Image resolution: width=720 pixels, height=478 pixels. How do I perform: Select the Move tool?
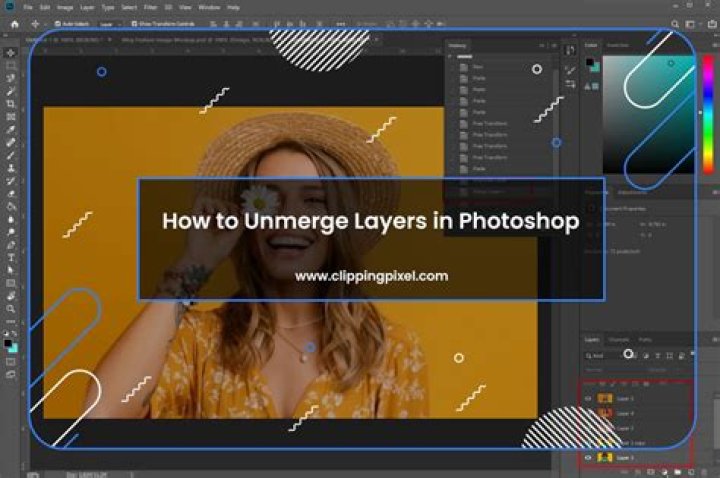[x=10, y=52]
